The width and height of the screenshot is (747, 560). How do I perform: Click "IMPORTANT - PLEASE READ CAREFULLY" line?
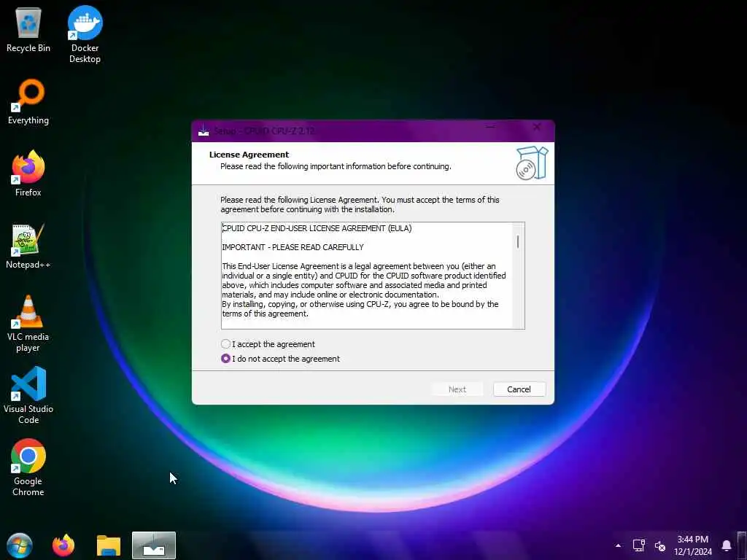point(293,247)
